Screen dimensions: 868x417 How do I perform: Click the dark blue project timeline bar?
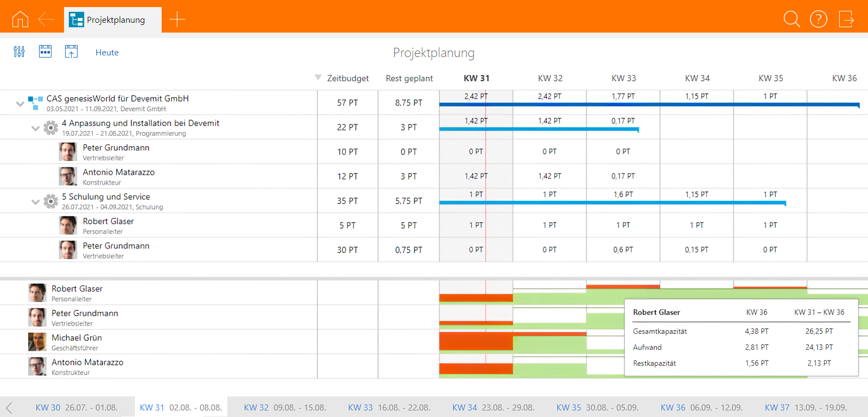tap(649, 104)
